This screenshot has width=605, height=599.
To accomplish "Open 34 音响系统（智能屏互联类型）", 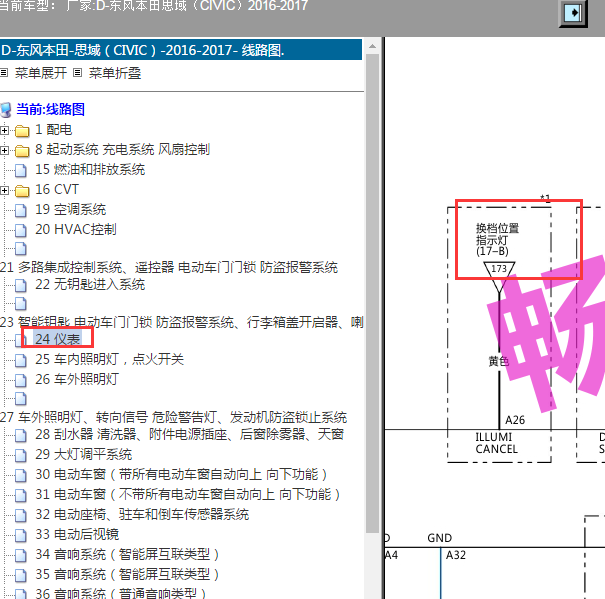I will 128,555.
